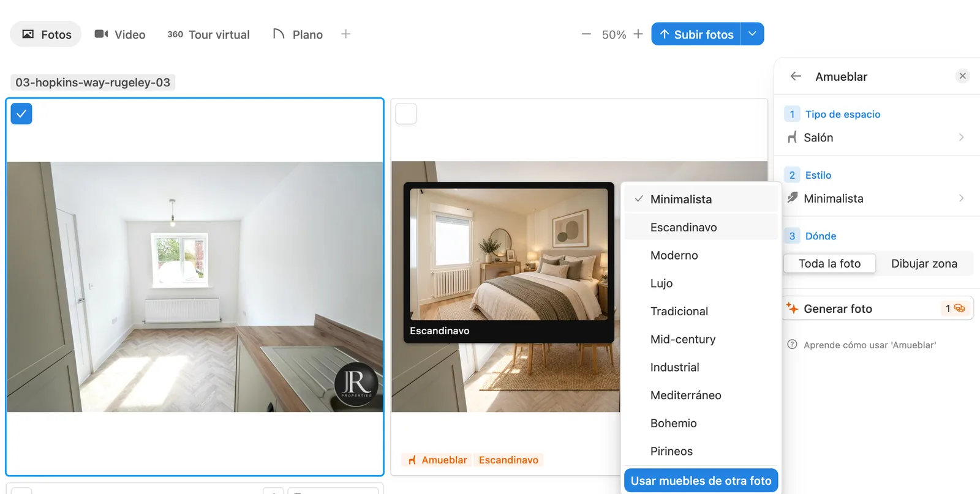Check the second photo checkbox

click(406, 114)
